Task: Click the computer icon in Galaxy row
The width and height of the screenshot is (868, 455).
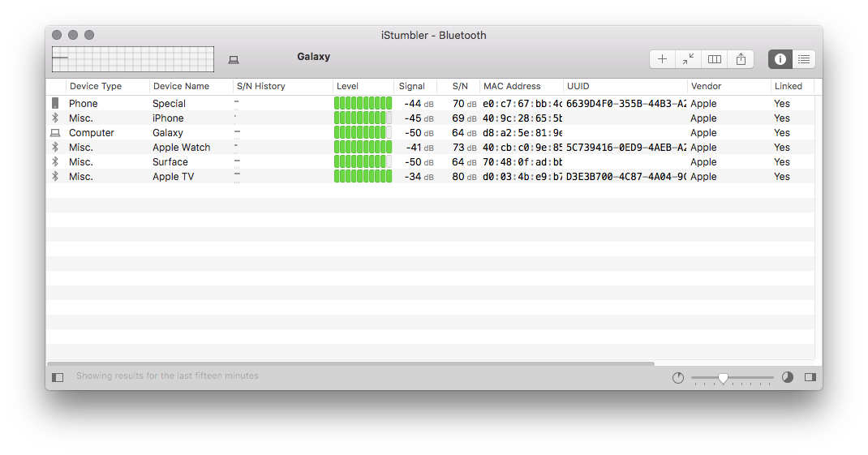Action: 55,133
